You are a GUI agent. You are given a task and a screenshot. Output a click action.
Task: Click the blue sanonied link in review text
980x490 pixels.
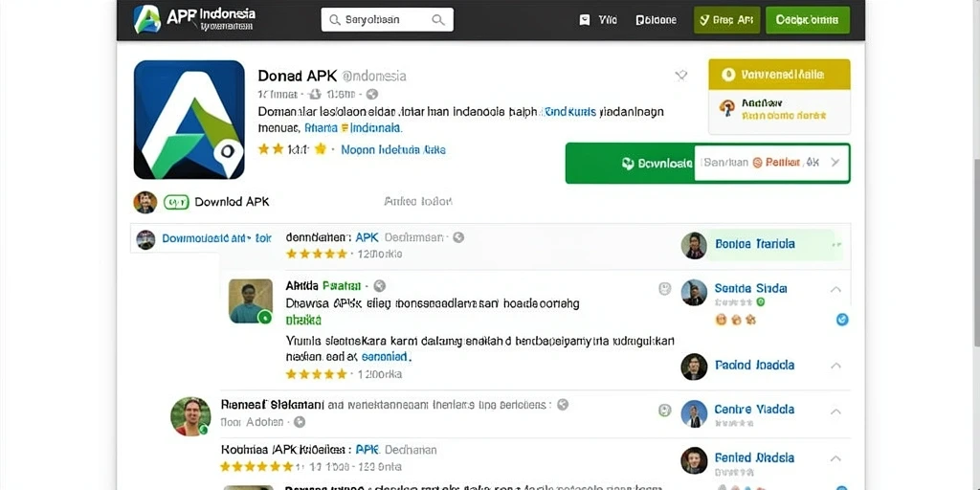coord(386,357)
